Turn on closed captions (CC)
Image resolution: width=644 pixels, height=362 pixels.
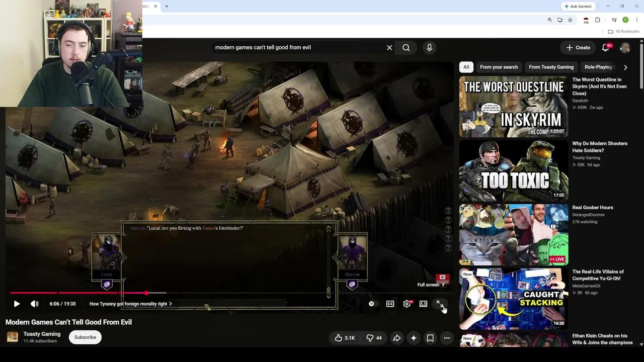(x=390, y=304)
